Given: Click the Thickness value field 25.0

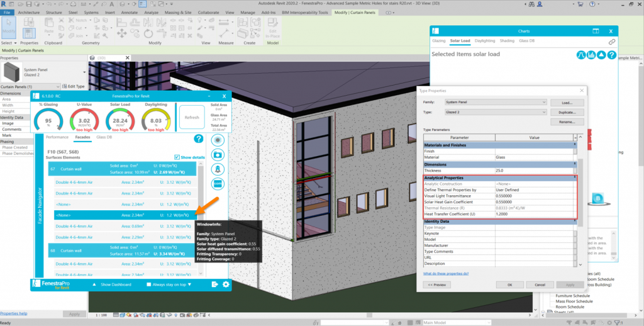Looking at the screenshot, I should pyautogui.click(x=534, y=171).
